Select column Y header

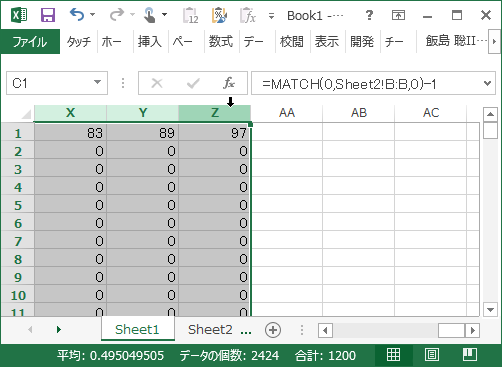(x=143, y=113)
